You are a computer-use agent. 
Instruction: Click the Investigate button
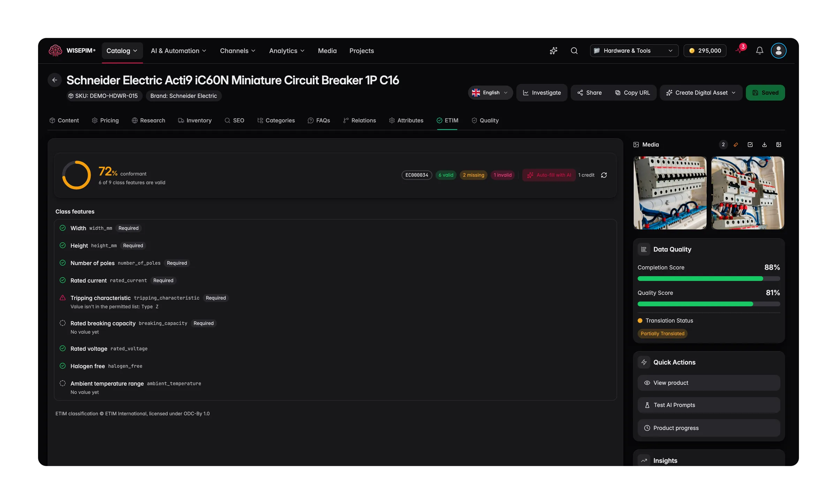[542, 93]
